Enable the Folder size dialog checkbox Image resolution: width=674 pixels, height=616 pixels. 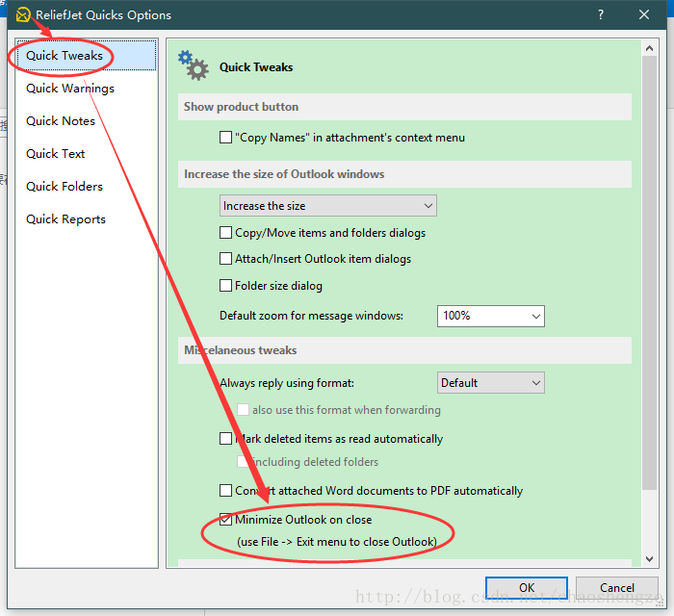tap(225, 286)
